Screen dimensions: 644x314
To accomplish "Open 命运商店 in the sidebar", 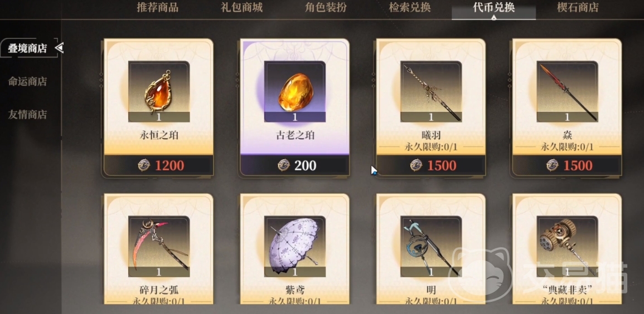I will pos(27,81).
